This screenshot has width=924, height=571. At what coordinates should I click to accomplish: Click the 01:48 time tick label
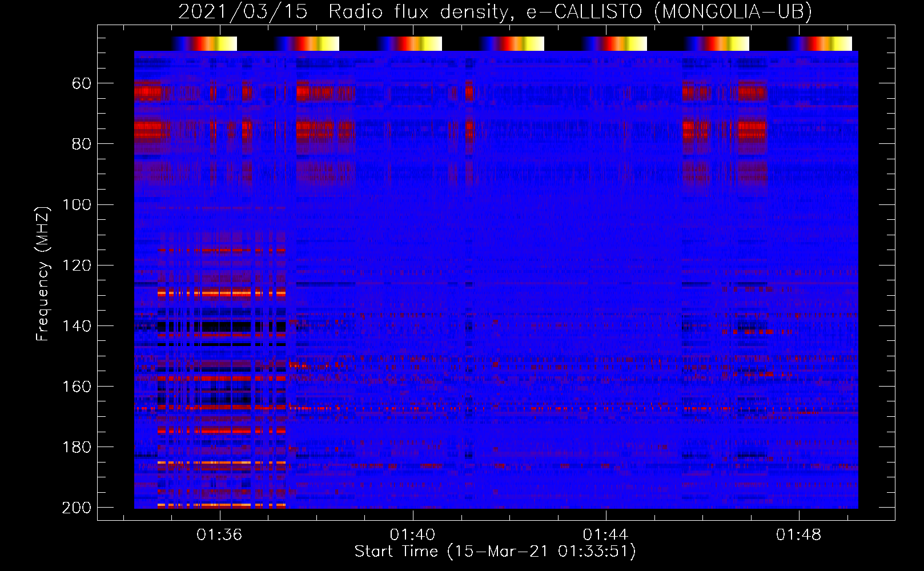tap(798, 535)
